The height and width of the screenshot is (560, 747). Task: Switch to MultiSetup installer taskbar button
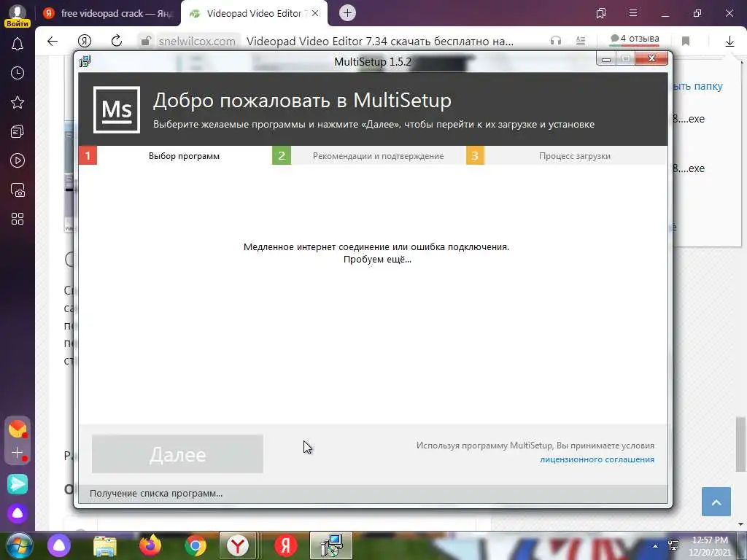(x=331, y=545)
